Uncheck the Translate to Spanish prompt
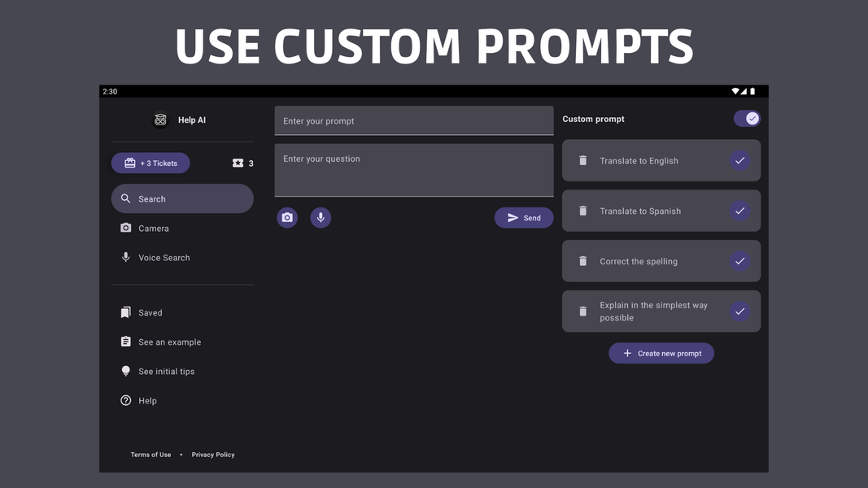The image size is (868, 488). coord(739,211)
